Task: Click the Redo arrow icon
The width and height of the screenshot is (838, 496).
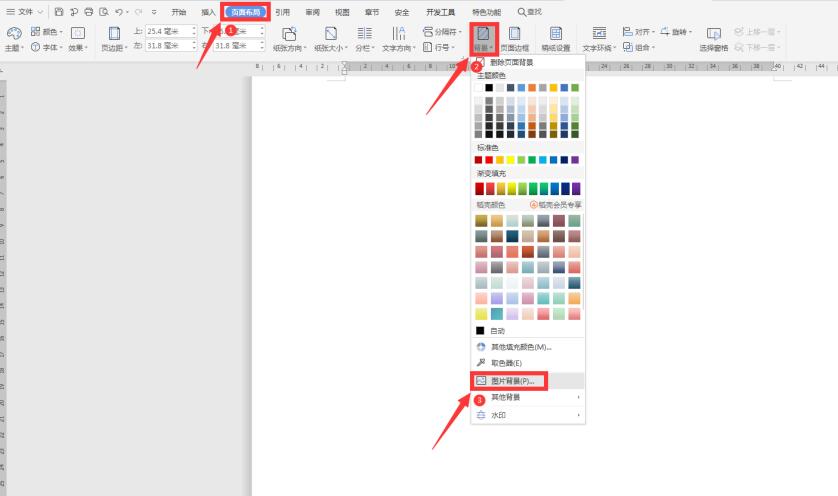Action: click(138, 12)
